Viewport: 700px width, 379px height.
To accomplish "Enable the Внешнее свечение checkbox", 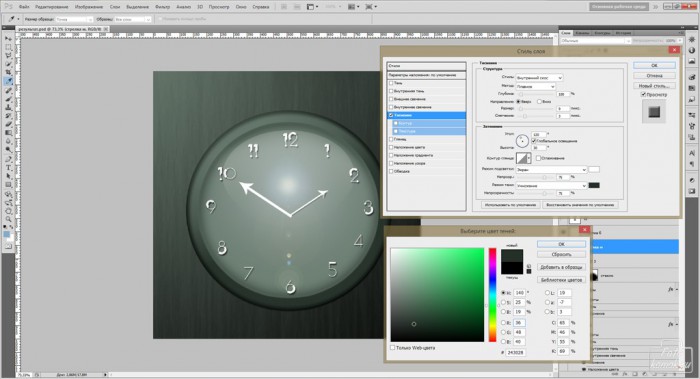I will (391, 99).
